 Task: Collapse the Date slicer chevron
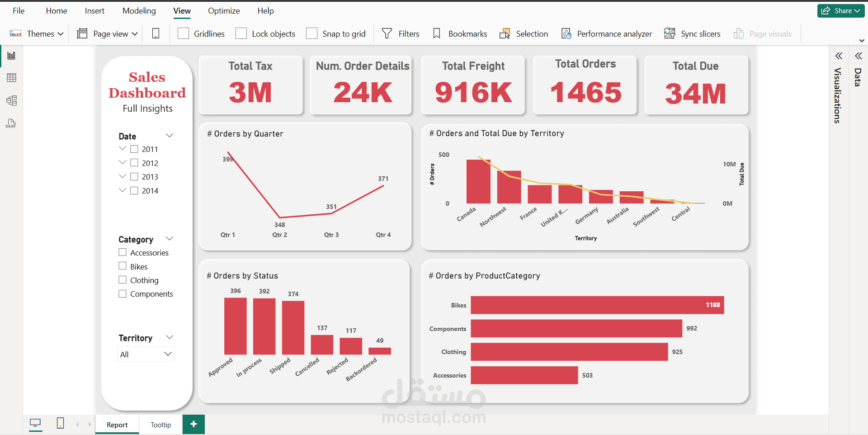click(170, 136)
